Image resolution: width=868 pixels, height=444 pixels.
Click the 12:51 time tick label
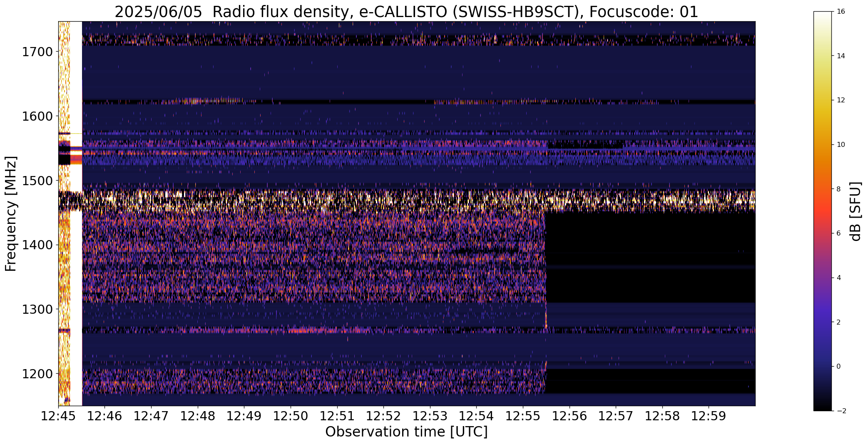[x=337, y=416]
